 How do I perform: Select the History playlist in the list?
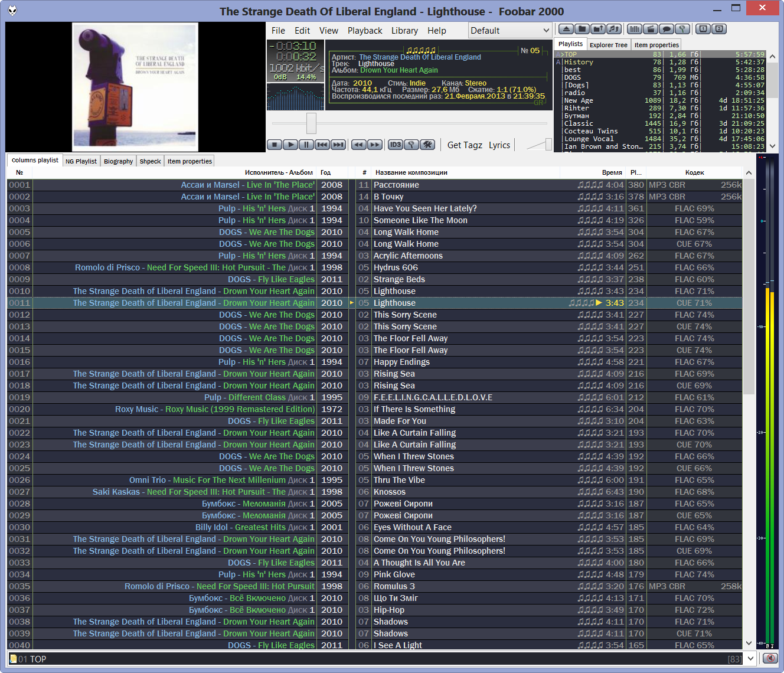(579, 62)
